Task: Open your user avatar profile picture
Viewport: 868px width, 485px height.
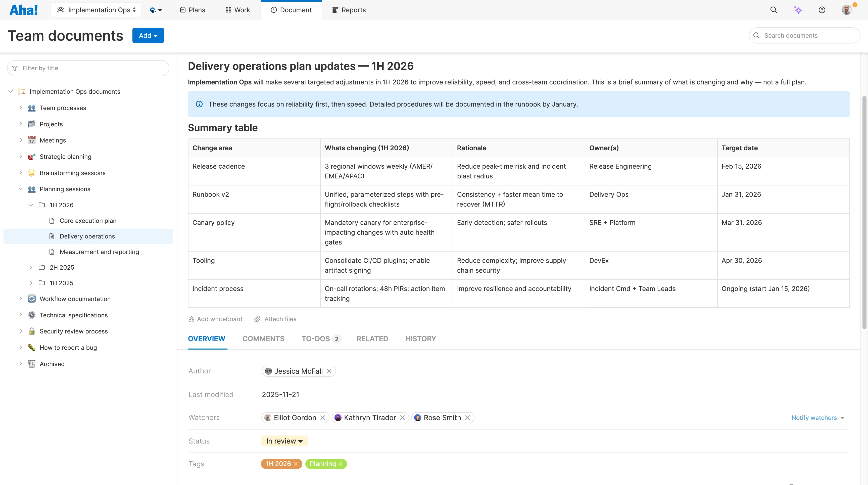Action: (x=847, y=10)
